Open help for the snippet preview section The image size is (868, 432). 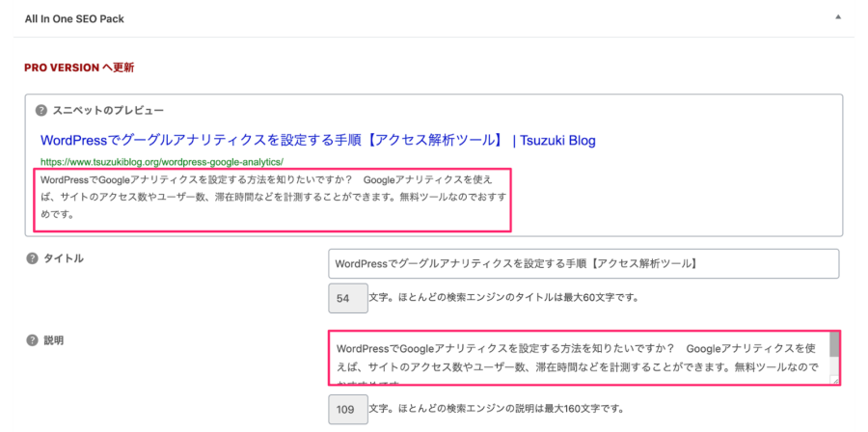point(41,110)
